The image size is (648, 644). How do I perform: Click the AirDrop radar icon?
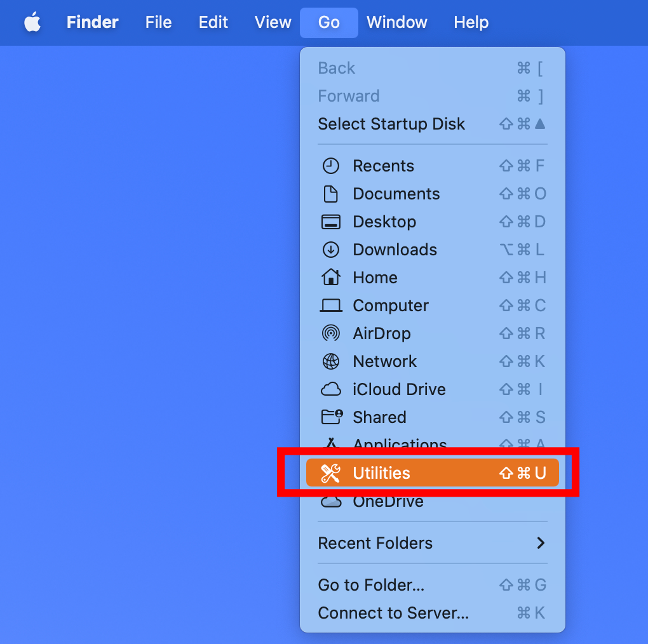coord(331,333)
